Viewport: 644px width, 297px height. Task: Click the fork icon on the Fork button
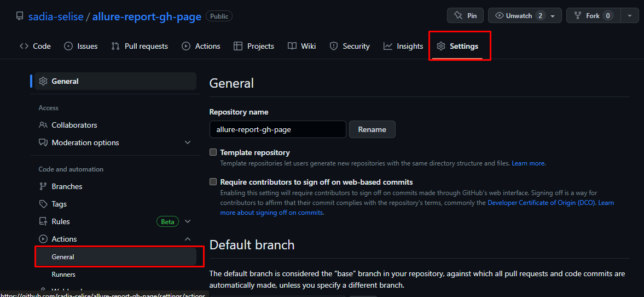(577, 16)
